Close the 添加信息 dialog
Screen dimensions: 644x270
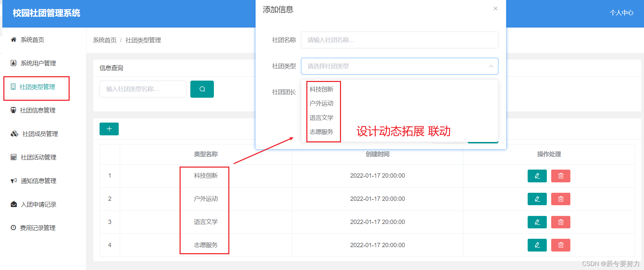(x=495, y=9)
